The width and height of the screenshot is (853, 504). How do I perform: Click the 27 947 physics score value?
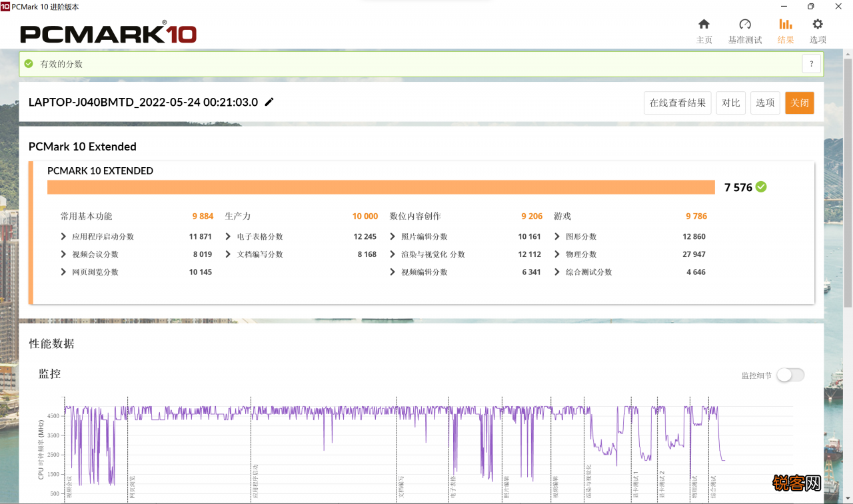coord(694,254)
